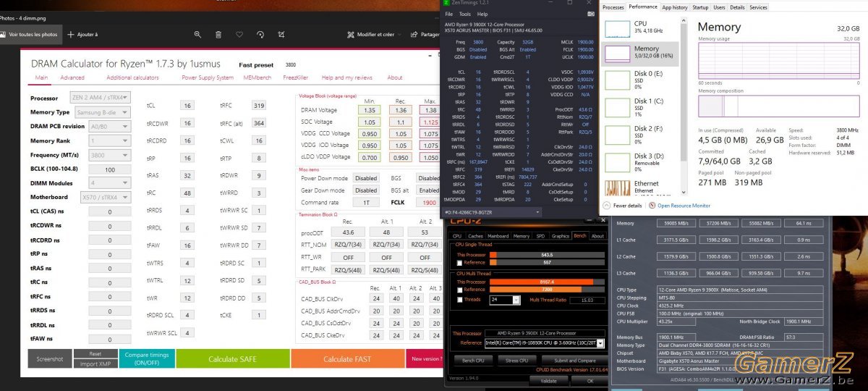Image resolution: width=868 pixels, height=391 pixels.
Task: Select the CPU graph in Task Manager
Action: pos(618,29)
